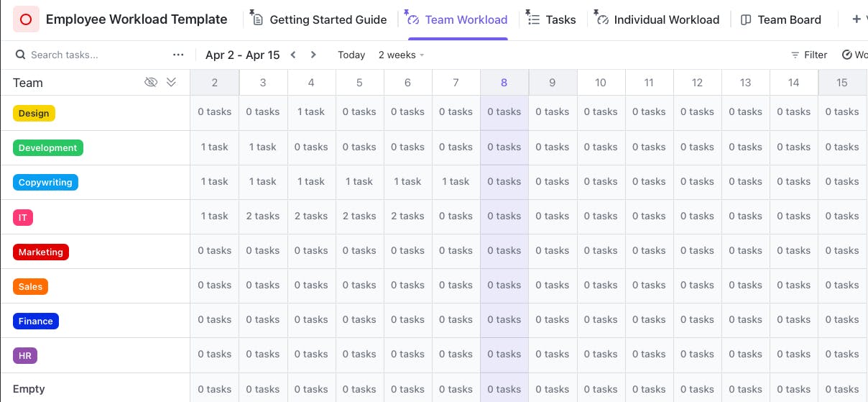Click the search magnifier icon
The width and height of the screenshot is (868, 402).
click(21, 55)
